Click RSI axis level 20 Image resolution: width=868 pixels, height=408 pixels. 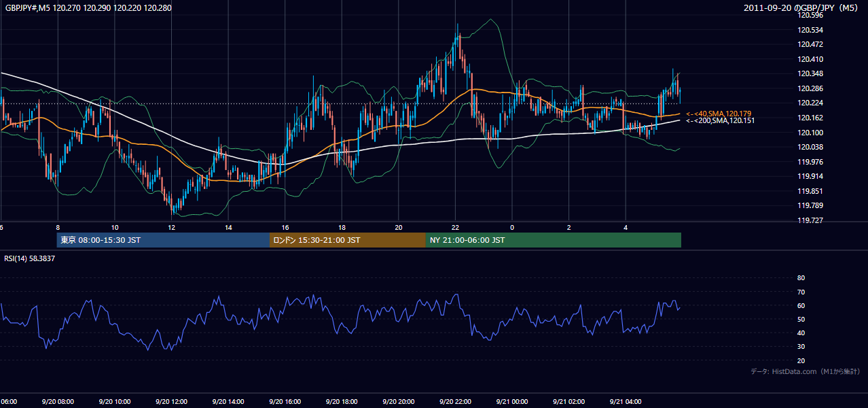coord(801,360)
